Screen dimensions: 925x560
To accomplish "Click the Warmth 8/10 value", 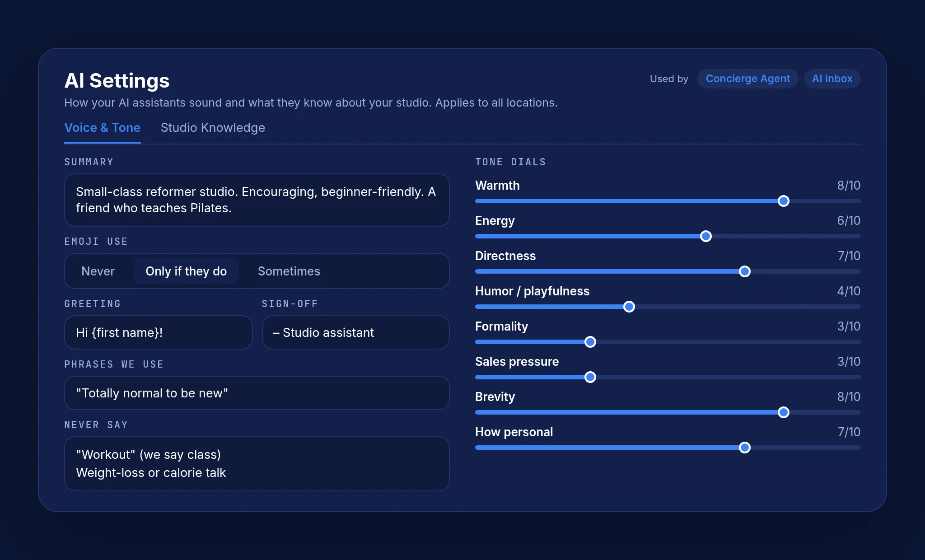I will 849,186.
